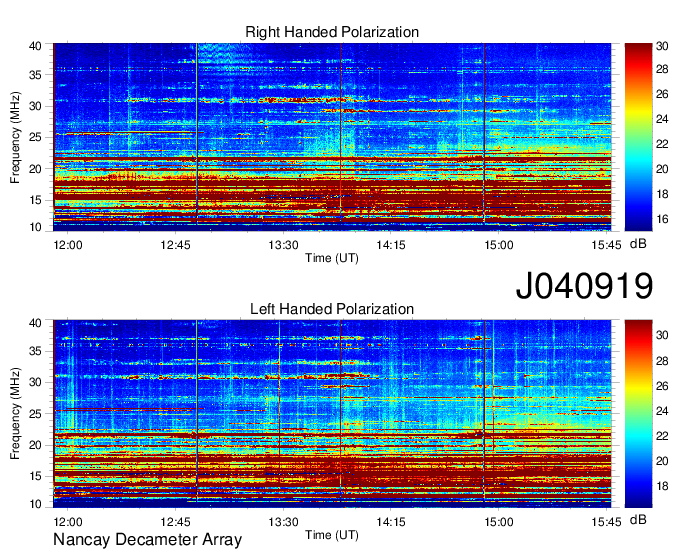680x552 pixels.
Task: Click the "40" frequency tick of Left Handed plot
Action: coord(35,323)
